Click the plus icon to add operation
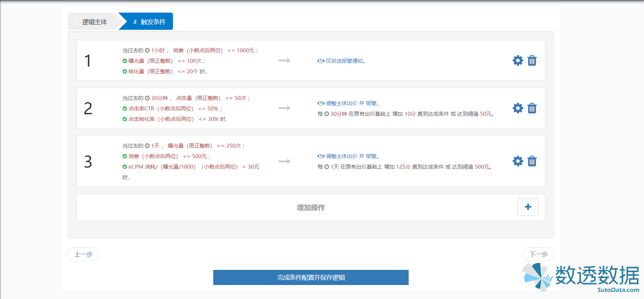Image resolution: width=644 pixels, height=299 pixels. coord(528,207)
